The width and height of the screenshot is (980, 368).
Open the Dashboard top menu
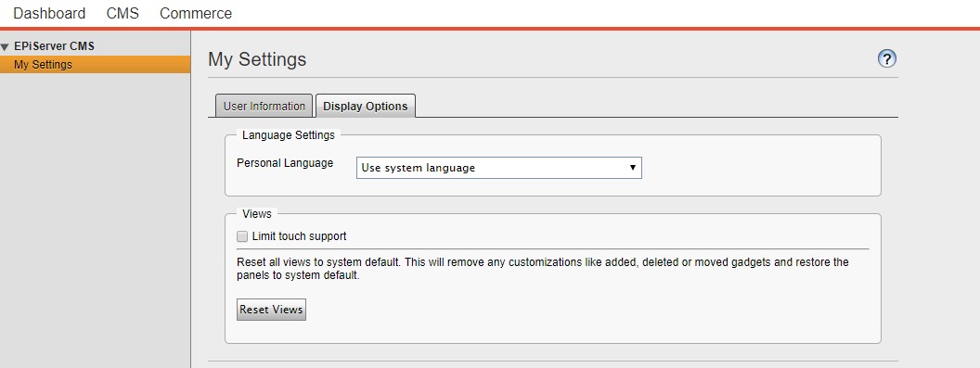[49, 13]
